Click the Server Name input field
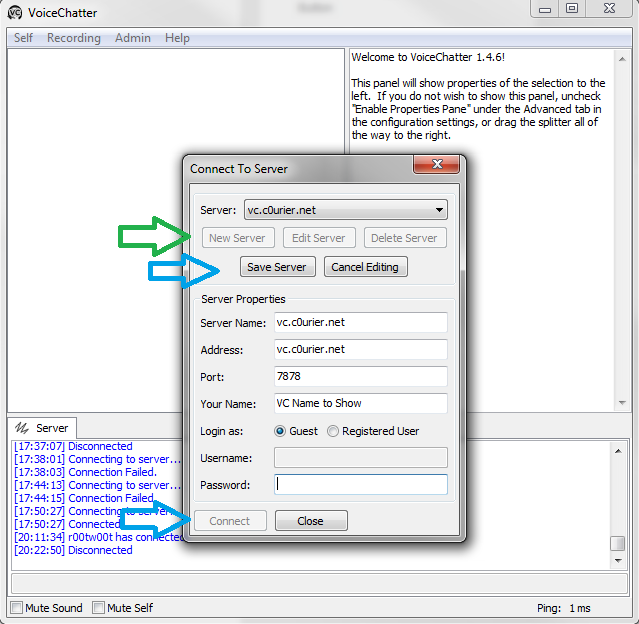639x624 pixels. 361,322
